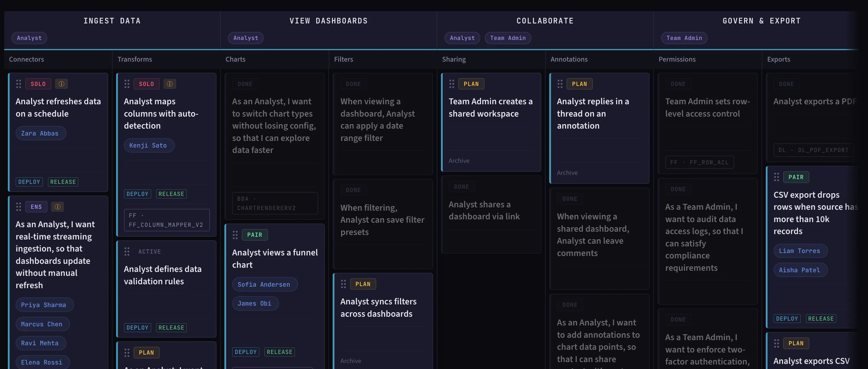Grab the drag handle on 'Analyst exports CSV' card
The height and width of the screenshot is (369, 868).
[776, 343]
